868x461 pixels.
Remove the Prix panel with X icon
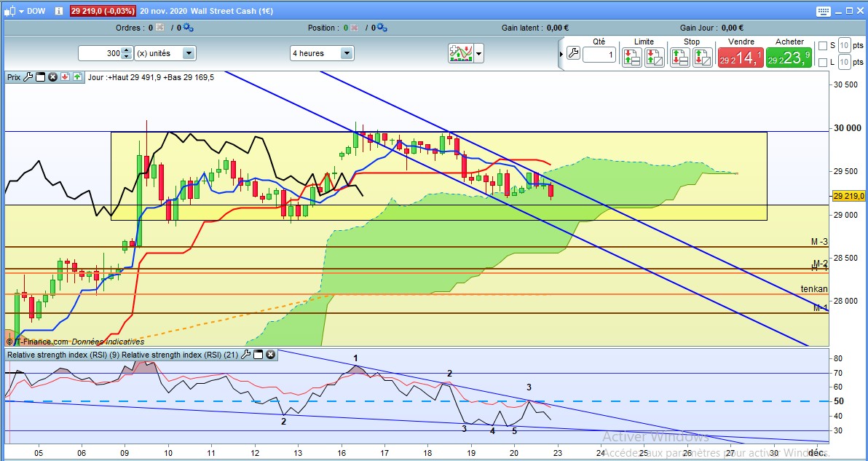52,77
